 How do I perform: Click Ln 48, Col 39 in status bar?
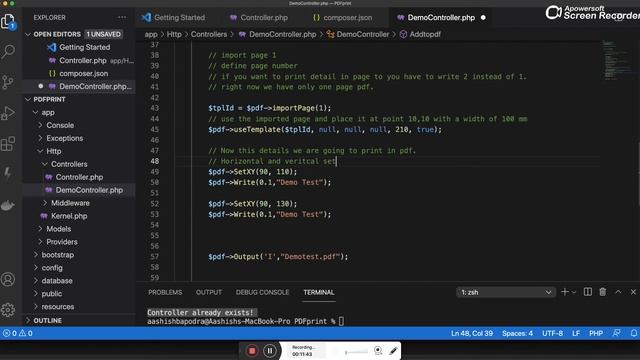pos(472,333)
